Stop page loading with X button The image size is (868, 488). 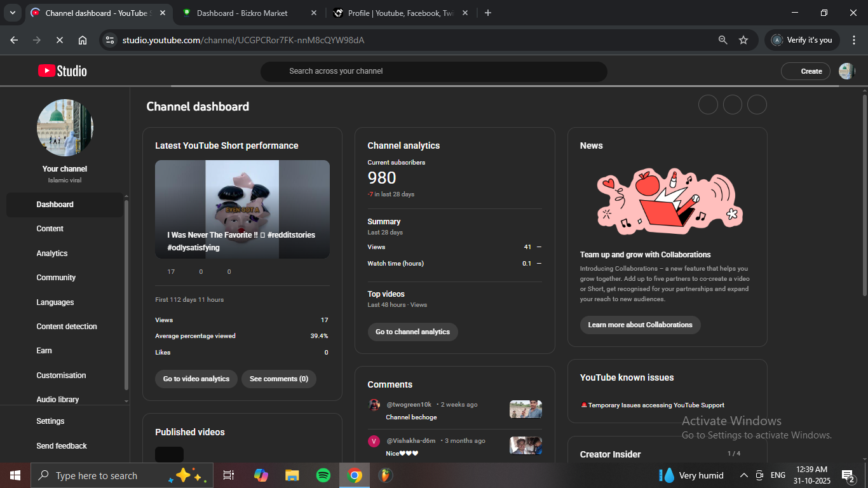click(59, 40)
